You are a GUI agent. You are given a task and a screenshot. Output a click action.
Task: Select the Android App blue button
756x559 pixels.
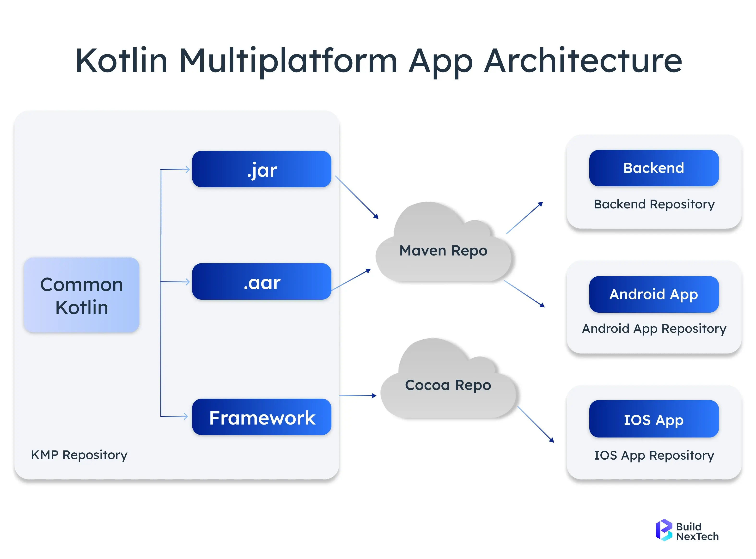pos(653,294)
